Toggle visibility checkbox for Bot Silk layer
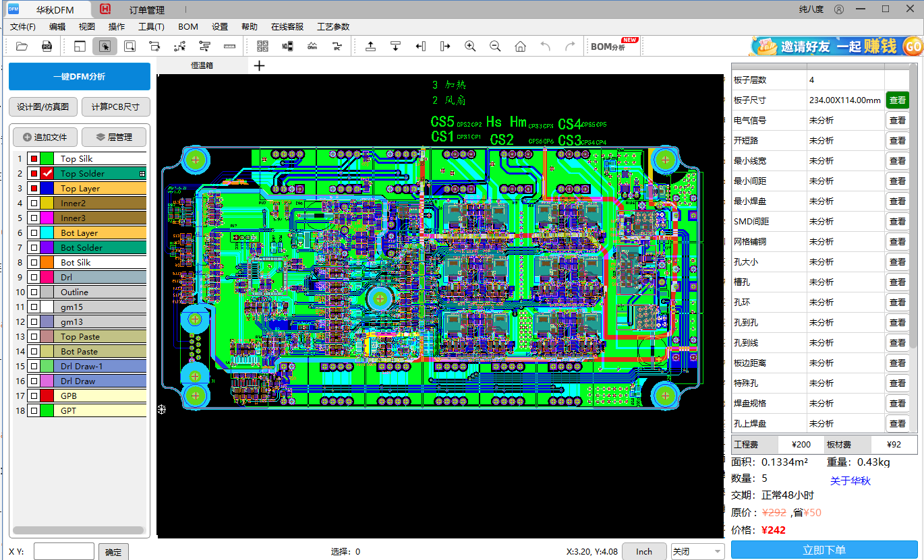Screen dimensions: 924x560 (34, 262)
